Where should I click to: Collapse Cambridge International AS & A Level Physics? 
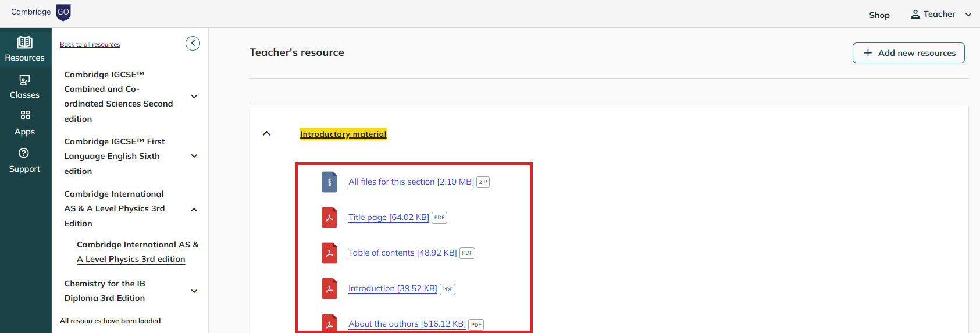[x=194, y=210]
